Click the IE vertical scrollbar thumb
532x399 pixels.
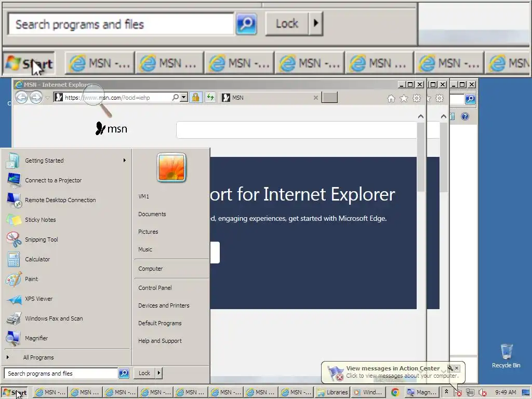pyautogui.click(x=421, y=157)
